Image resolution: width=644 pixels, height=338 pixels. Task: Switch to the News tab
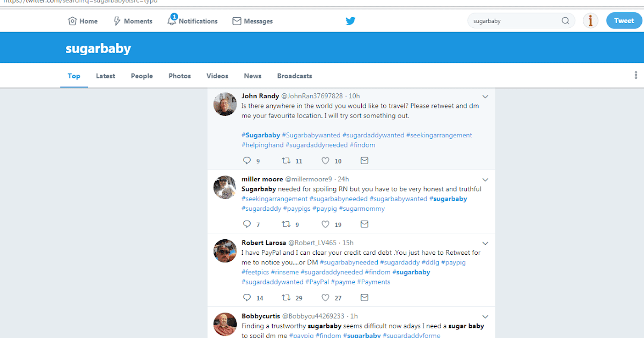click(x=253, y=76)
